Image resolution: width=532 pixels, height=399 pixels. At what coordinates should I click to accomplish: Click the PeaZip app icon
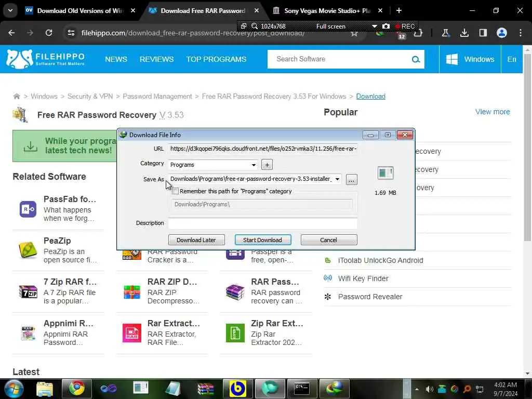coord(28,250)
